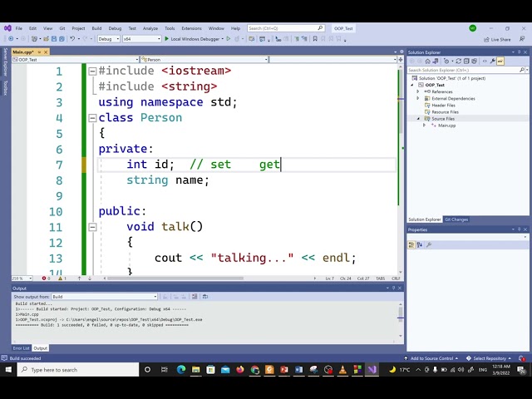This screenshot has width=532, height=399.
Task: Open the Analyze menu
Action: pyautogui.click(x=150, y=28)
